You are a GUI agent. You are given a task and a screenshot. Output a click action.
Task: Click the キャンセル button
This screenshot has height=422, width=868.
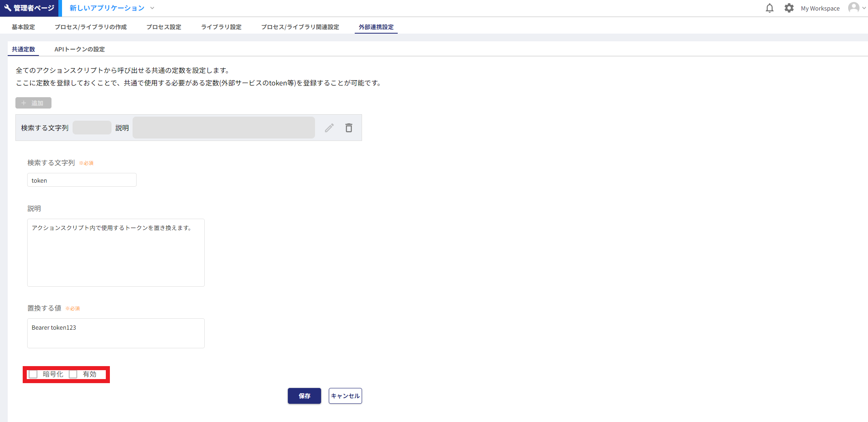click(345, 396)
